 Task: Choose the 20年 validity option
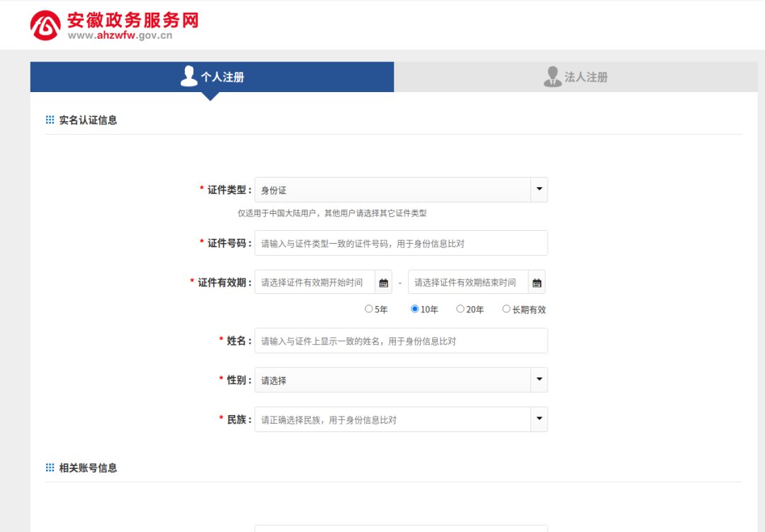[460, 309]
